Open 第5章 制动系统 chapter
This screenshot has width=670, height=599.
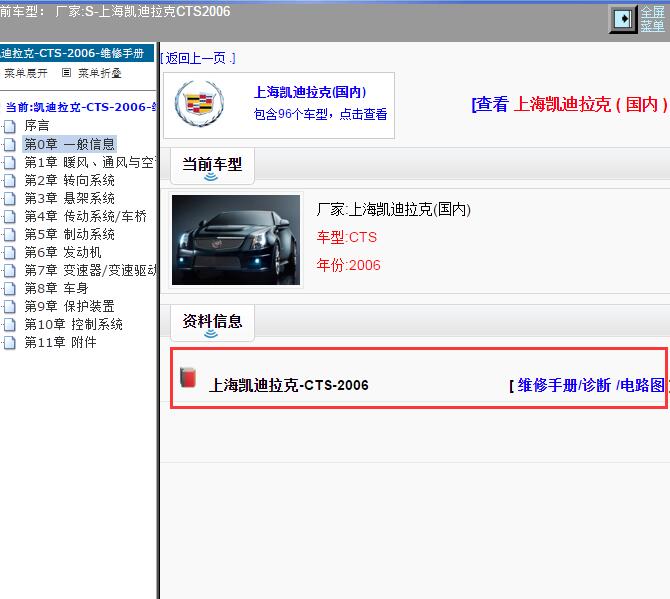[x=69, y=234]
